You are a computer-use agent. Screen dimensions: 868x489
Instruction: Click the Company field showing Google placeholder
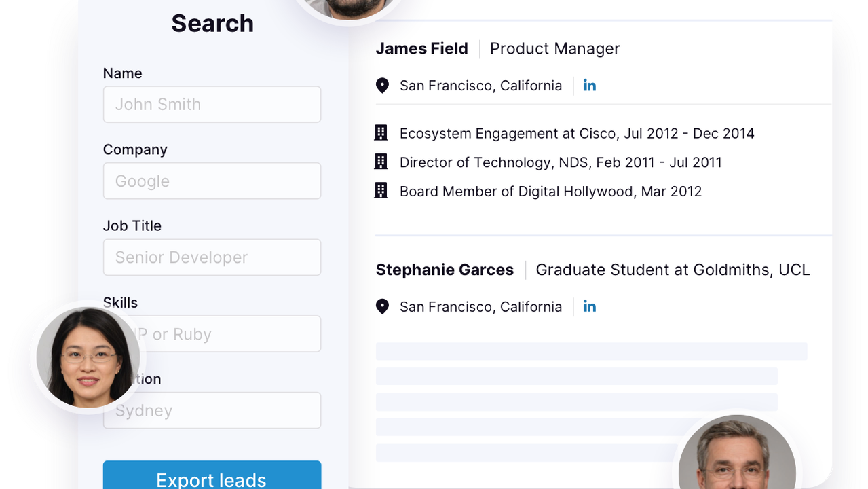pos(212,181)
